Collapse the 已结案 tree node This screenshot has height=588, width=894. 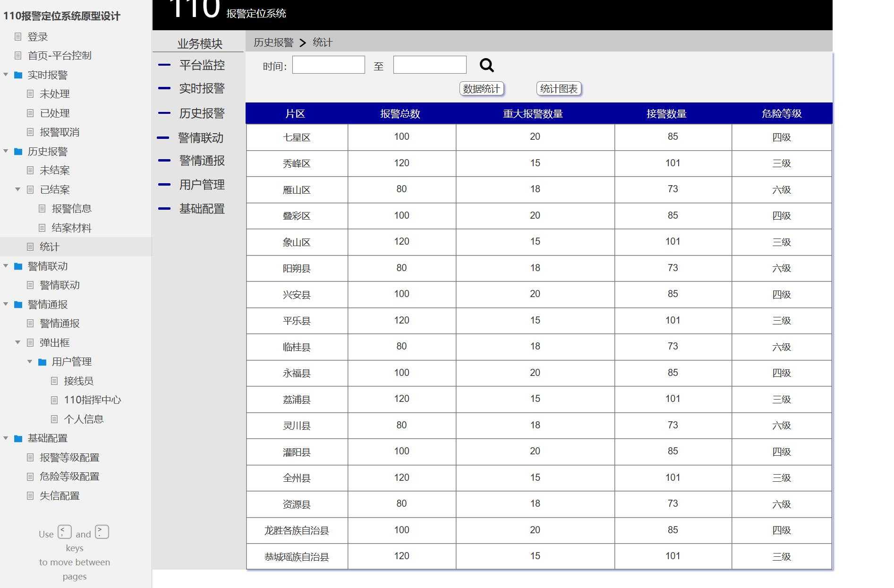point(17,189)
